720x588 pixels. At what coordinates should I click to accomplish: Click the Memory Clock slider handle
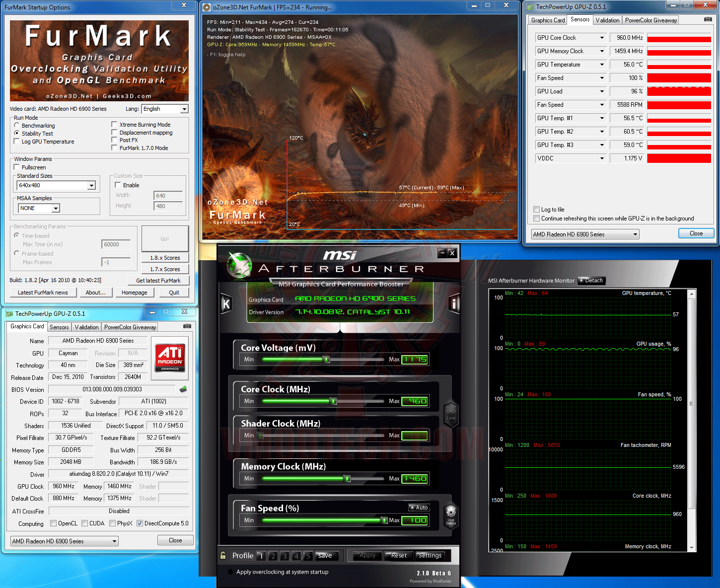[x=347, y=478]
